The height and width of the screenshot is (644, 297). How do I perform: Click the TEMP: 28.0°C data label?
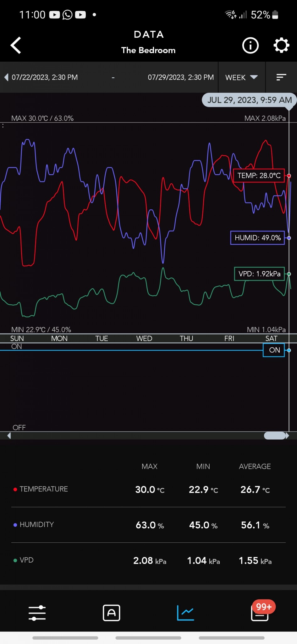259,175
